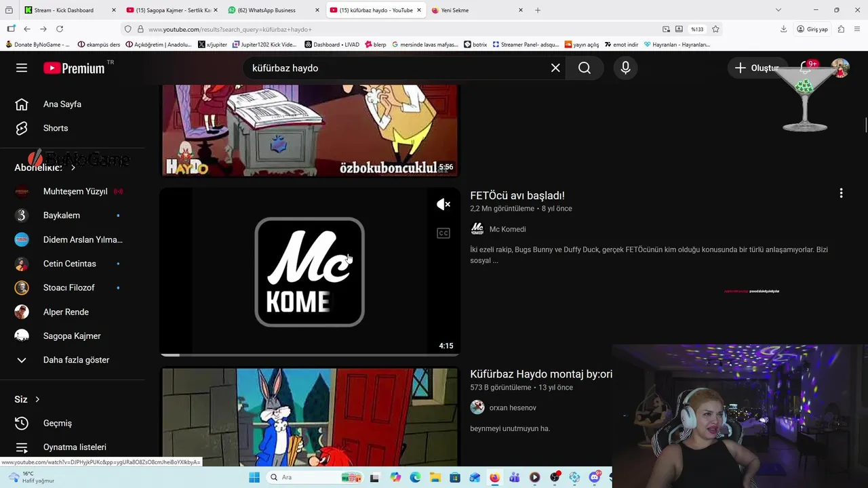868x488 pixels.
Task: Clear the search query with X
Action: (x=555, y=68)
